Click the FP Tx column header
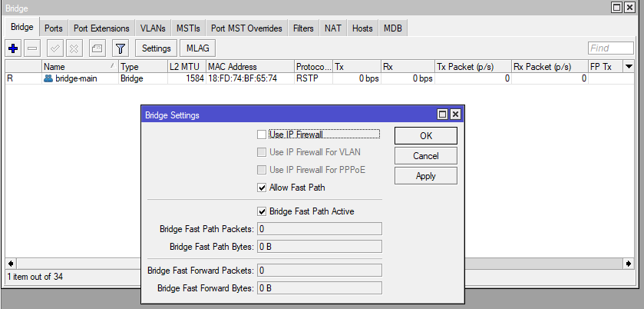 pos(606,67)
